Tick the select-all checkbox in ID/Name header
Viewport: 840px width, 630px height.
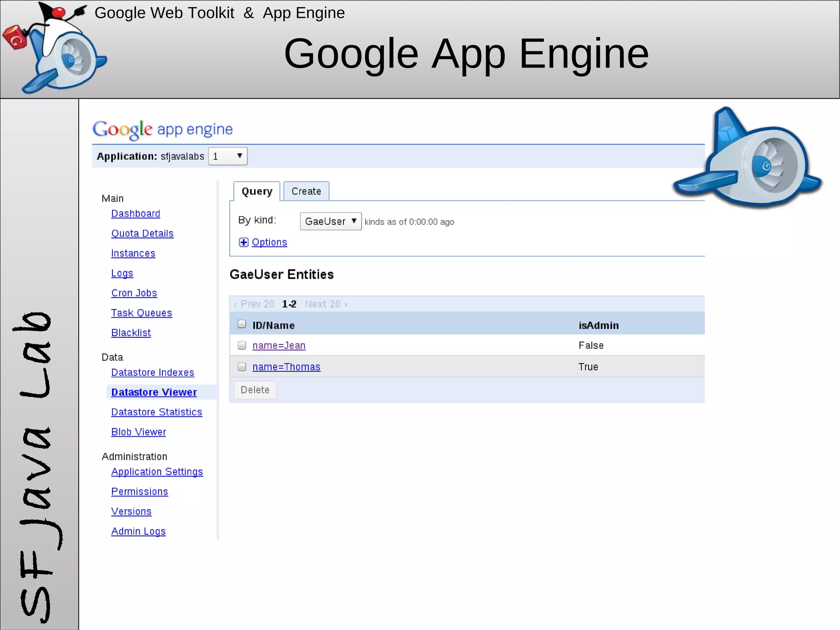pos(242,324)
